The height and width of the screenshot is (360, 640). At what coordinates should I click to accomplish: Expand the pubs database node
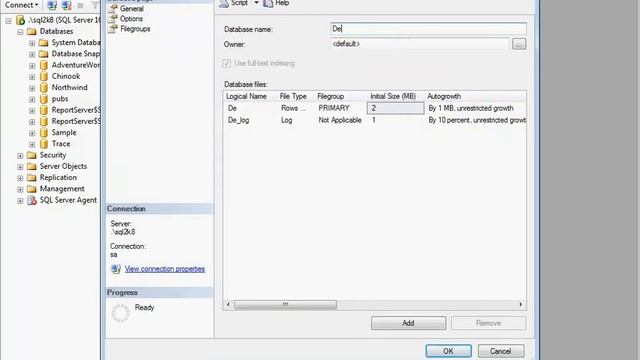32,100
